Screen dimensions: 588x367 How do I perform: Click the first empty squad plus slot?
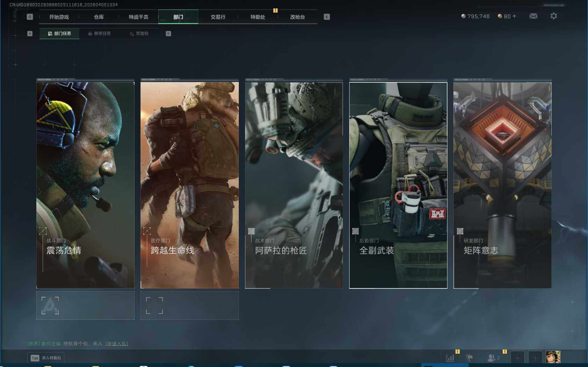pos(517,358)
